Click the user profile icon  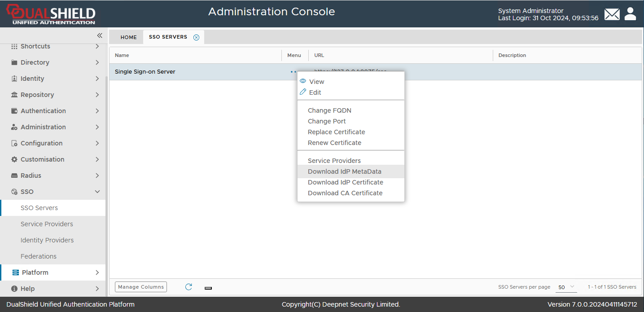tap(630, 14)
